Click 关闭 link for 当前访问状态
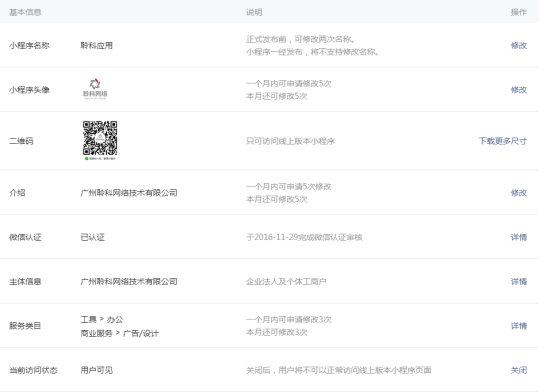 519,370
